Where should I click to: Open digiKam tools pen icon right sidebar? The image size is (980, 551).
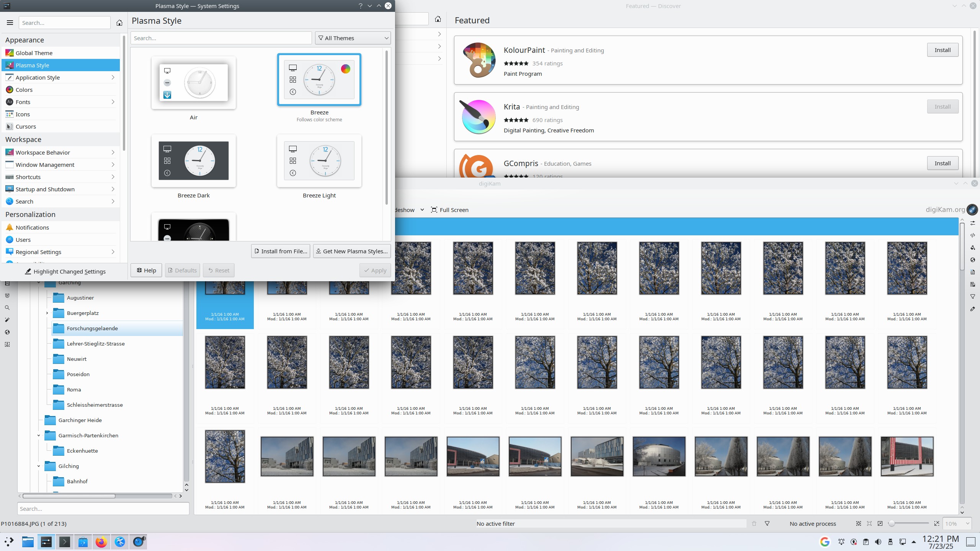point(973,309)
